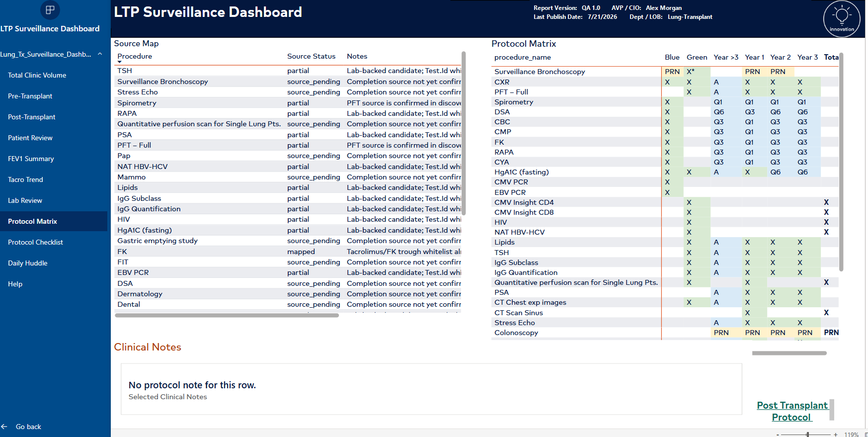868x437 pixels.
Task: Click 'No protocol note for this row.' card
Action: tap(431, 389)
